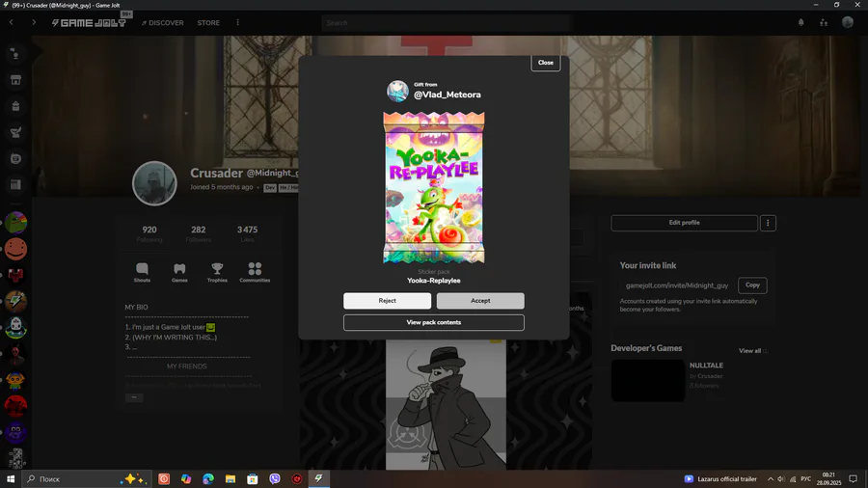Open the sidebar library icon
This screenshot has height=488, width=868.
15,185
